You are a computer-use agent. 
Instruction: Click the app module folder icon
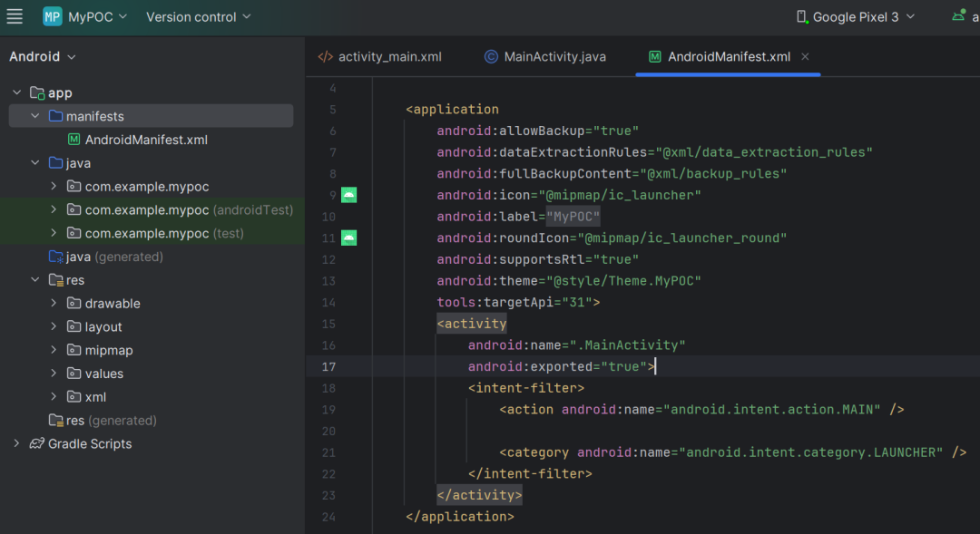37,93
